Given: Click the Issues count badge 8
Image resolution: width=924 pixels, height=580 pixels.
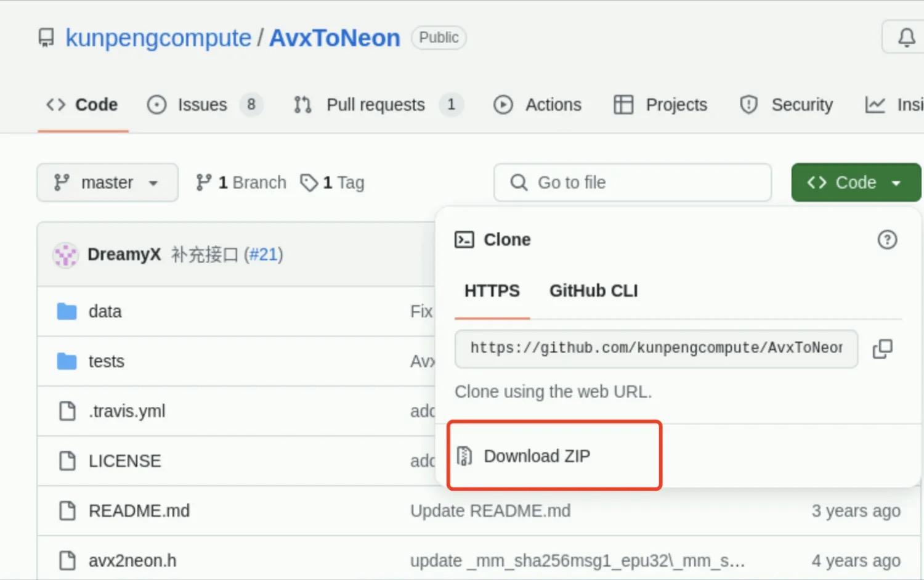Looking at the screenshot, I should [x=251, y=105].
